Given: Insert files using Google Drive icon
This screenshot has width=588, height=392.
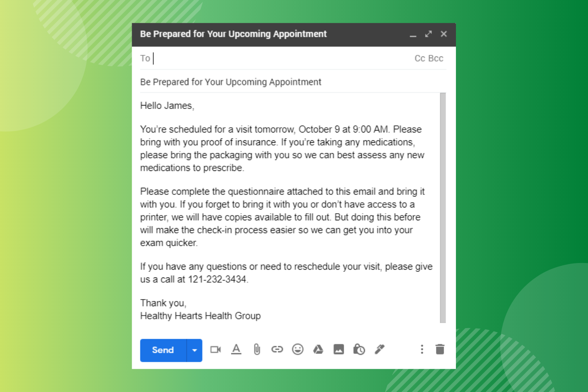Looking at the screenshot, I should (x=318, y=349).
